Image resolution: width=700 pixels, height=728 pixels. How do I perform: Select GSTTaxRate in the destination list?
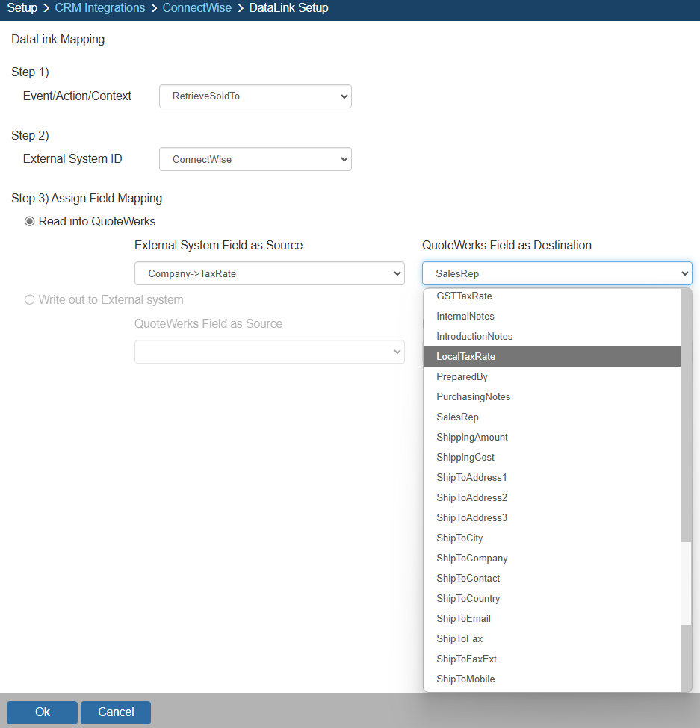(x=464, y=296)
